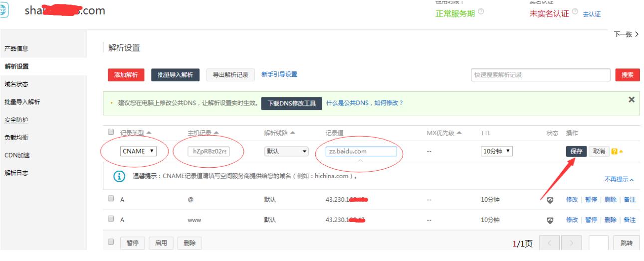644x261 pixels.
Task: Click the status shield icon in @ row
Action: pos(550,200)
